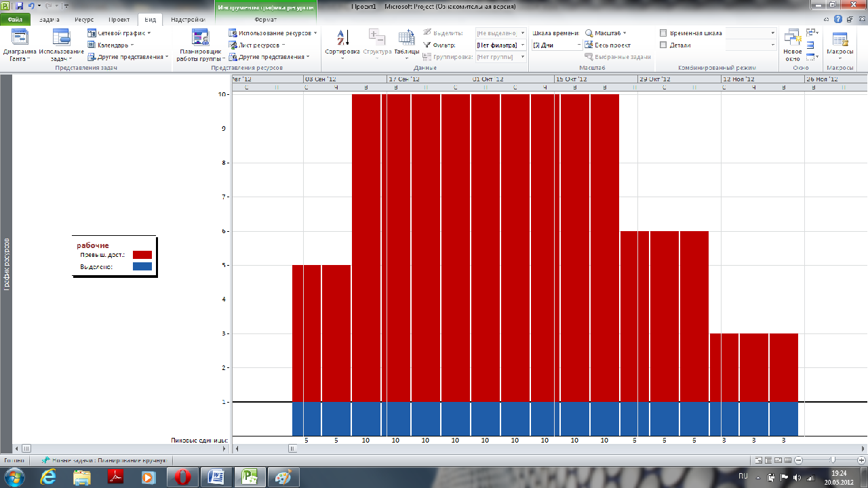This screenshot has width=868, height=488.
Task: Switch to the Task (Задача) tab
Action: [x=50, y=20]
